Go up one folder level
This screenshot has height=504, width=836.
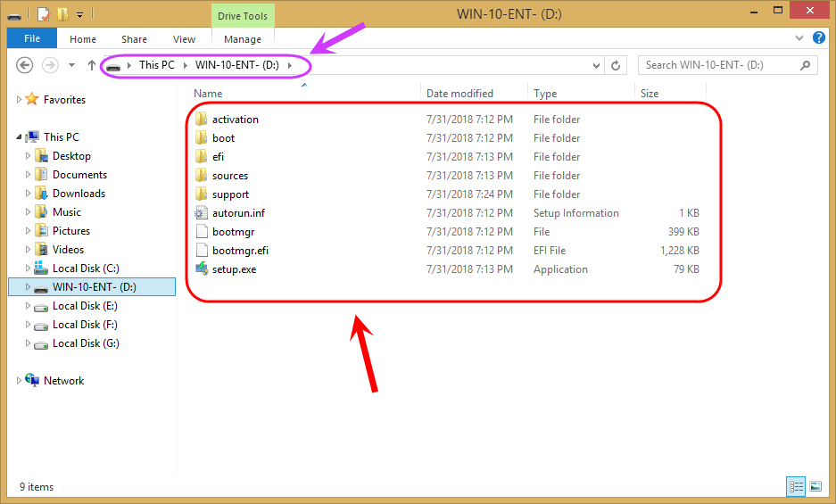[x=92, y=65]
